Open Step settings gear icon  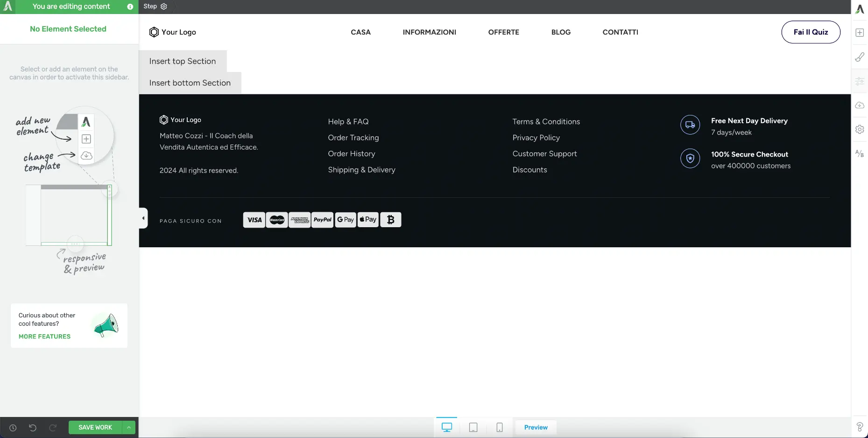164,7
